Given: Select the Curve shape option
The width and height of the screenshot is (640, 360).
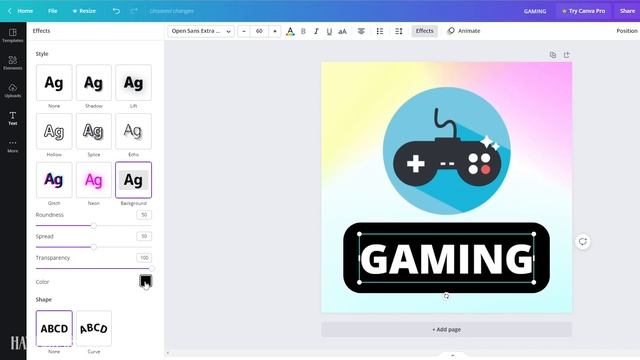Looking at the screenshot, I should pos(93,328).
